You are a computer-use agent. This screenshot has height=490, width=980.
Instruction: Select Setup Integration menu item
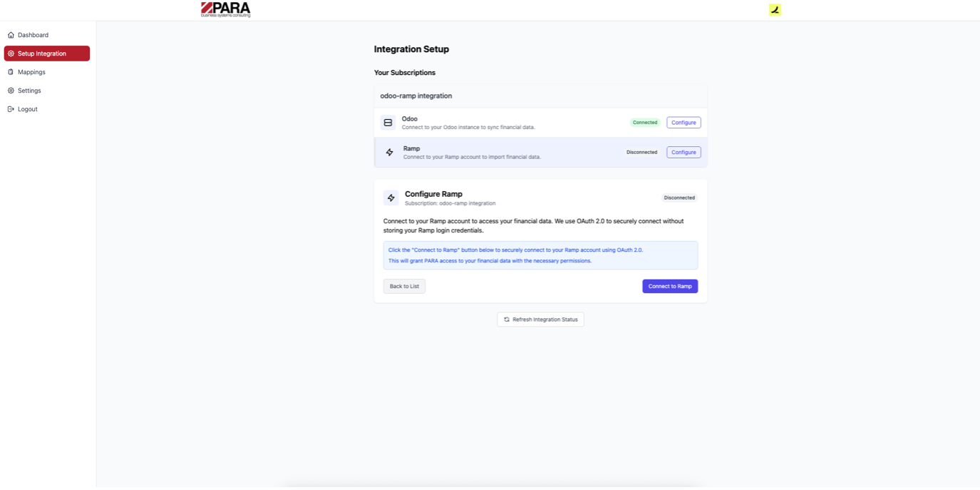click(x=47, y=53)
